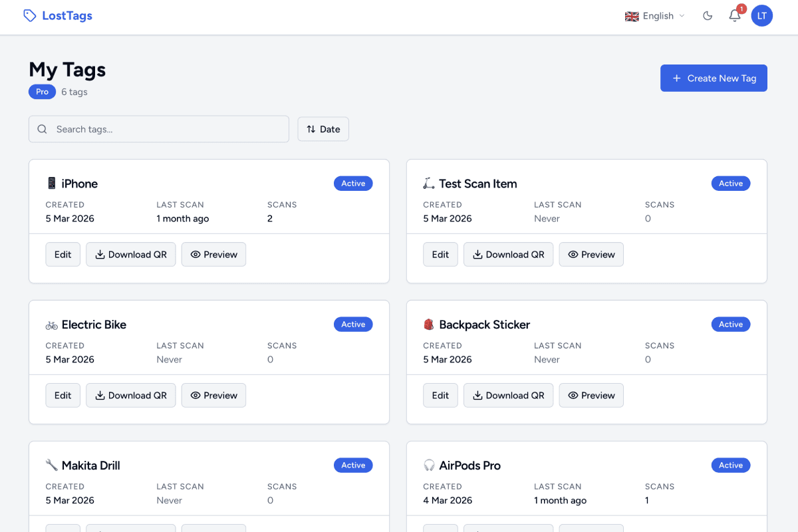Open the English language dropdown
Image resolution: width=798 pixels, height=532 pixels.
(654, 16)
